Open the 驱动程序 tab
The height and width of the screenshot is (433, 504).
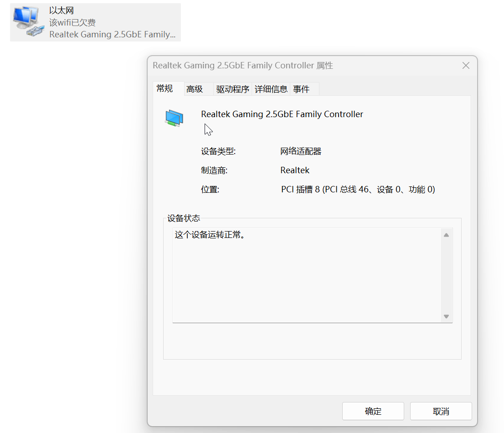[x=233, y=89]
